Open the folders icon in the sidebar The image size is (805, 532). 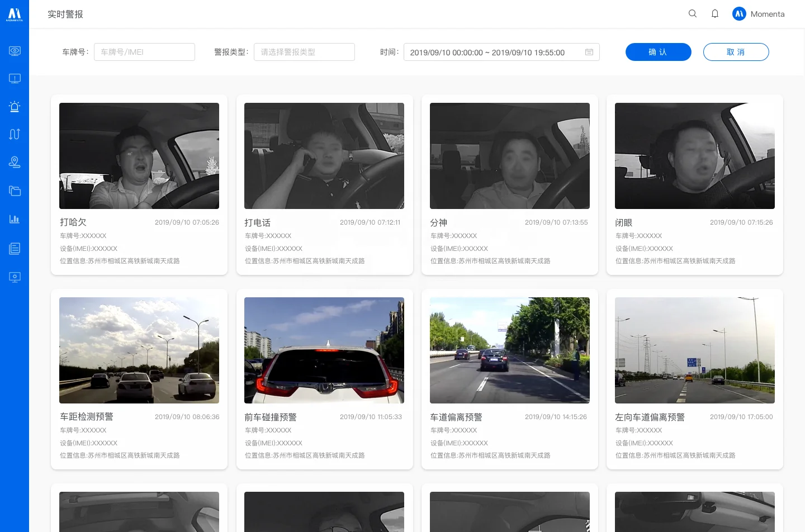coord(15,191)
